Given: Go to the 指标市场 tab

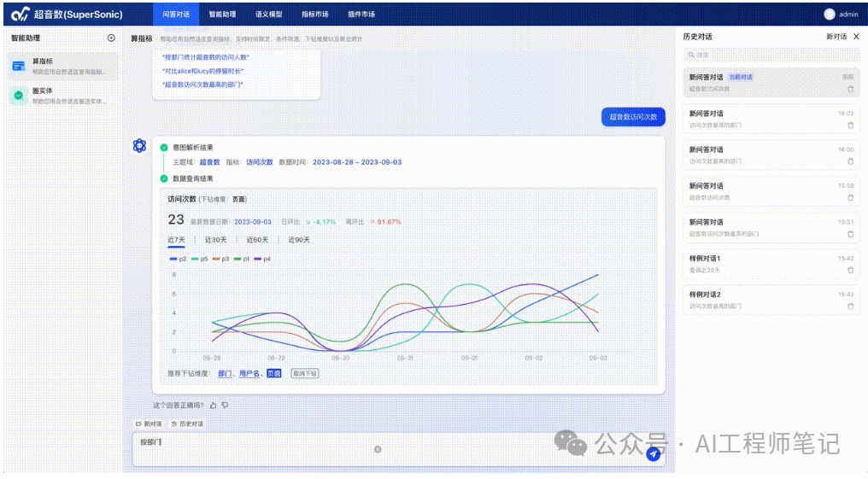Looking at the screenshot, I should [315, 15].
